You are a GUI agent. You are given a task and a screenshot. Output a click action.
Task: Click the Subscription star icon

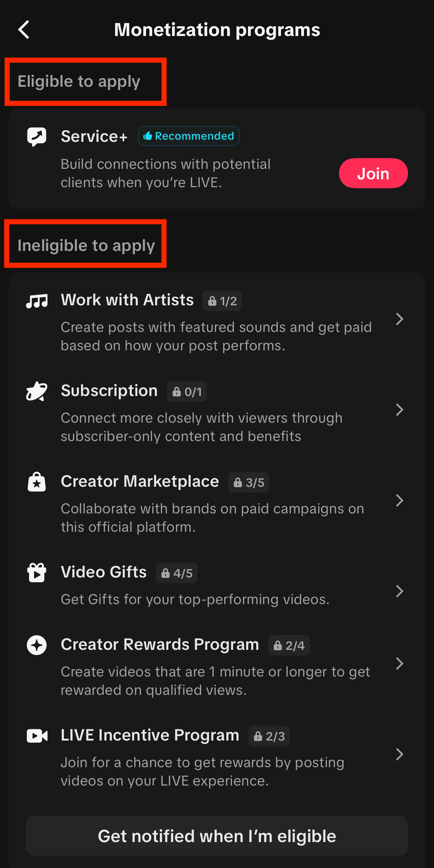[x=37, y=391]
